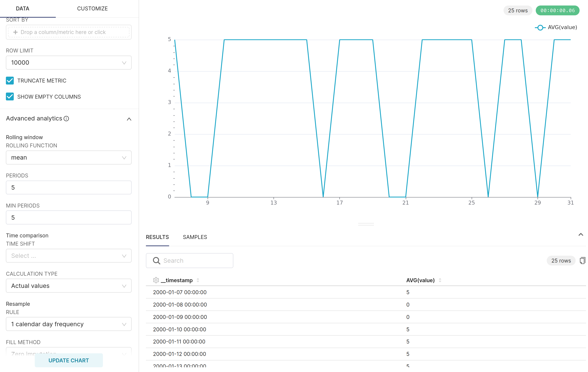Uncheck the Truncate Metric checkbox

[x=10, y=81]
